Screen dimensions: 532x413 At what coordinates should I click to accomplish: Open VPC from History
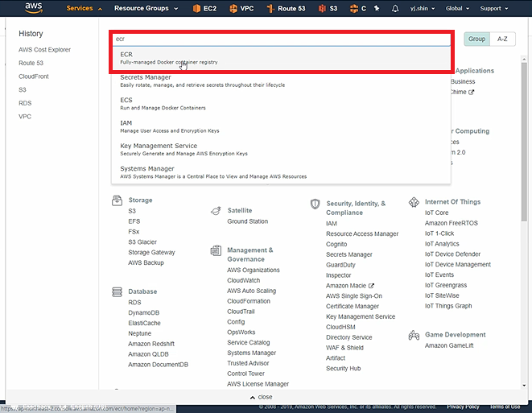pyautogui.click(x=25, y=117)
